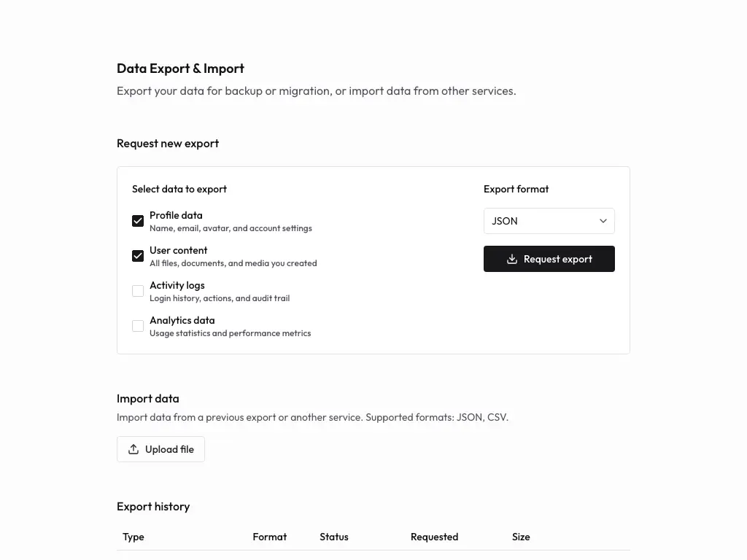Click the Size column header
This screenshot has width=747, height=560.
521,537
